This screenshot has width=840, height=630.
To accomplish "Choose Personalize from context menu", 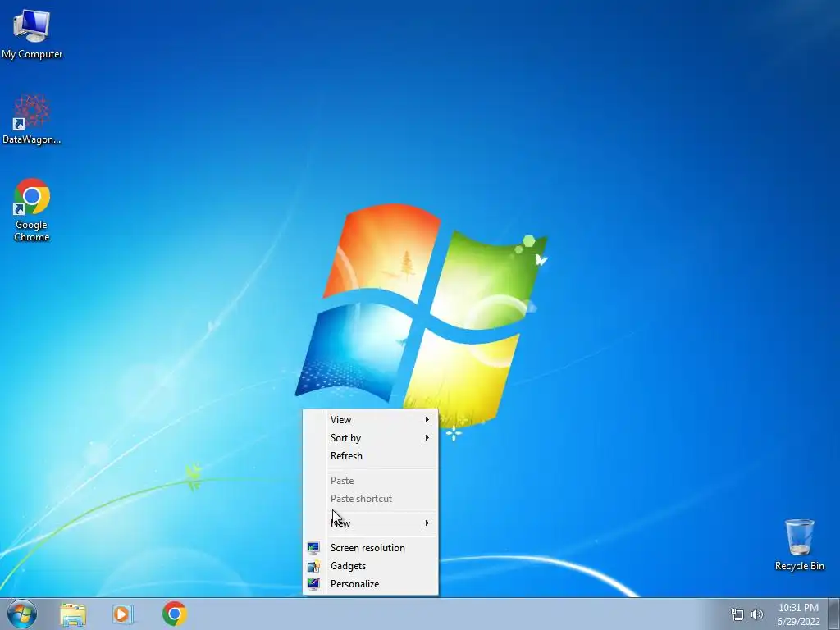I will [x=371, y=584].
